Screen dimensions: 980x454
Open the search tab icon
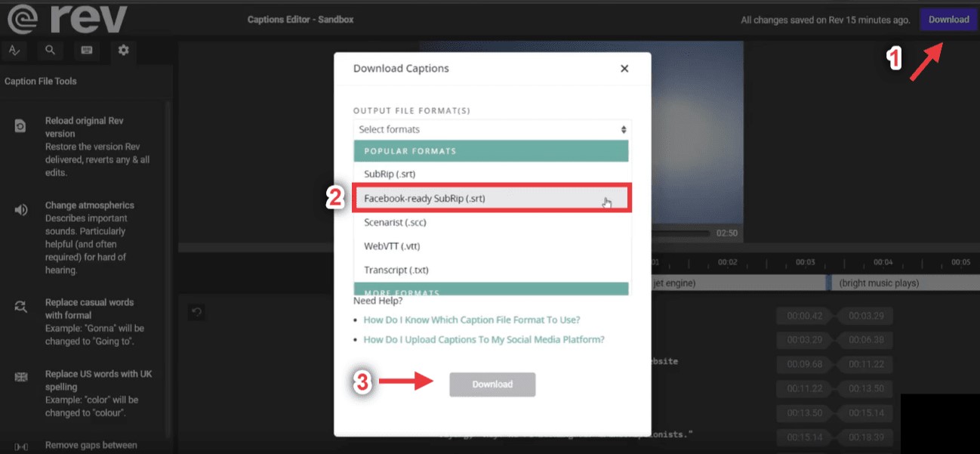click(51, 51)
